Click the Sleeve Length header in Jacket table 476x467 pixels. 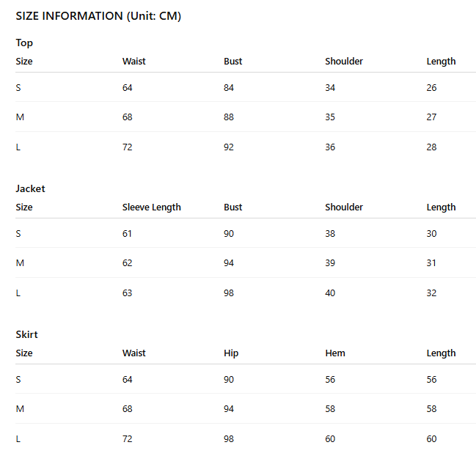pyautogui.click(x=152, y=207)
